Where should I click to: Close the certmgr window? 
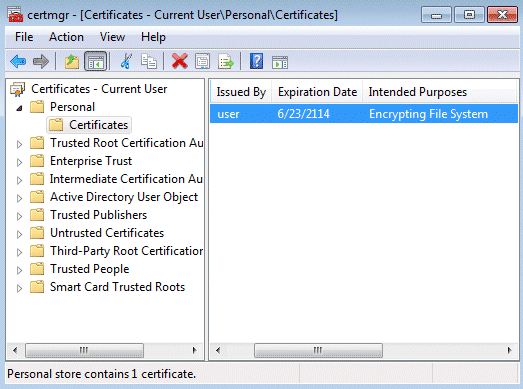click(x=502, y=15)
